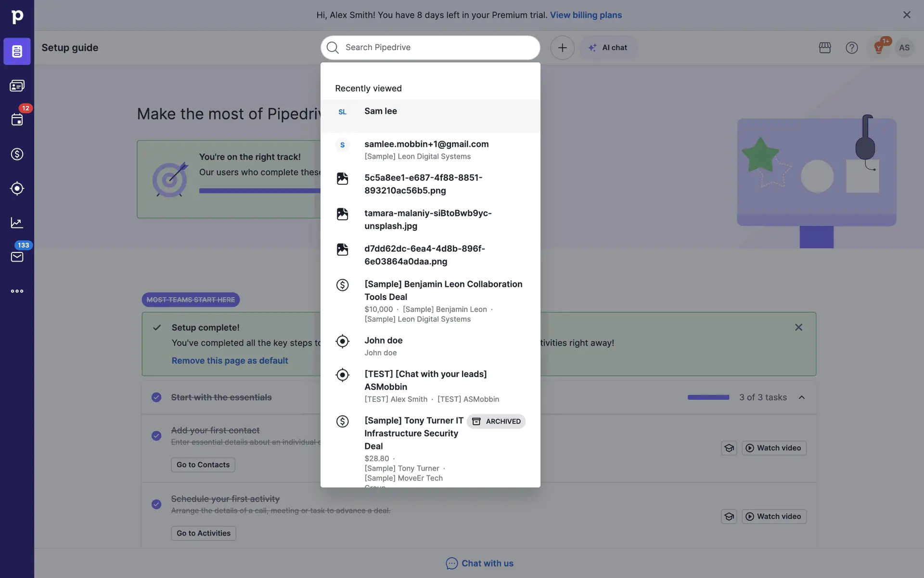Open Activities calendar icon with 12 badge
Viewport: 924px width, 578px height.
coord(17,119)
